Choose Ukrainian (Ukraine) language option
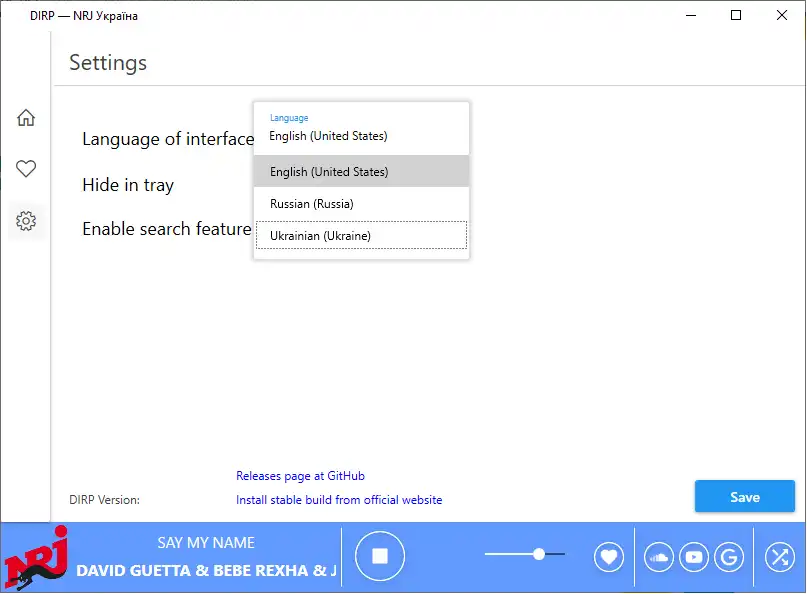Image resolution: width=807 pixels, height=594 pixels. (x=361, y=235)
